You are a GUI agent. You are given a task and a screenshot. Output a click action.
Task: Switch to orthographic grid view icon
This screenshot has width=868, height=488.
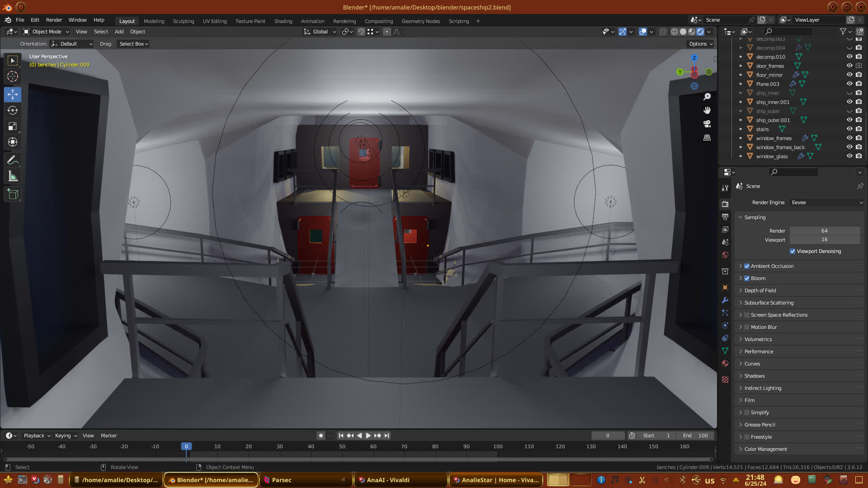coord(707,137)
